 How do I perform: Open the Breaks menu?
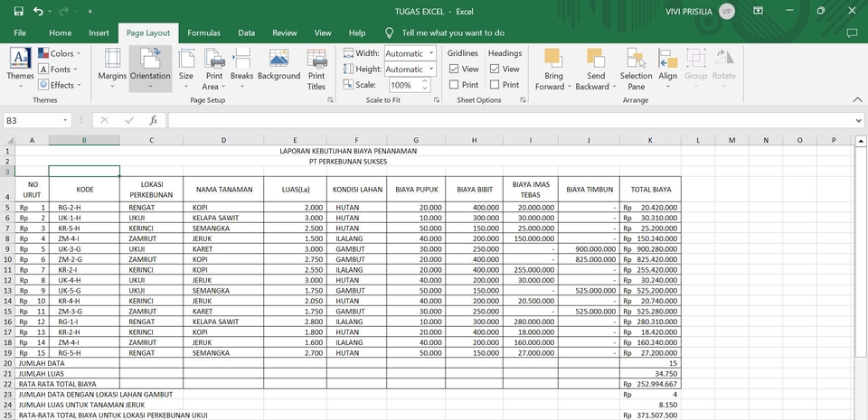pyautogui.click(x=242, y=68)
